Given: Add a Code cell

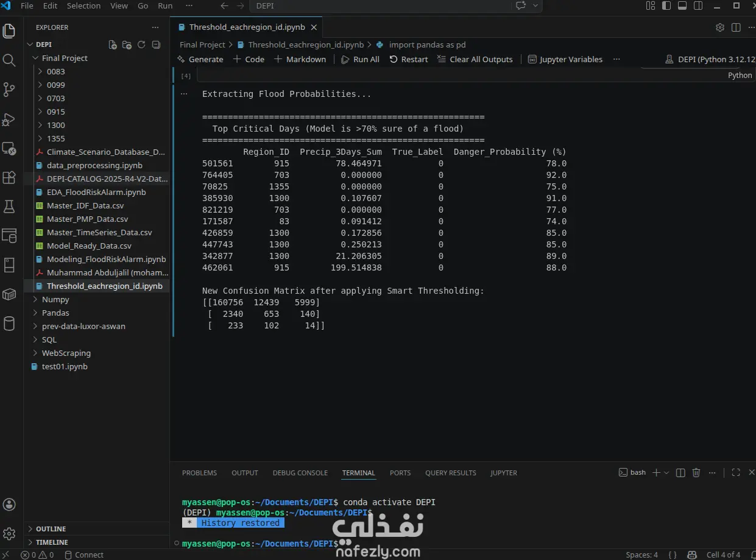Looking at the screenshot, I should (249, 59).
